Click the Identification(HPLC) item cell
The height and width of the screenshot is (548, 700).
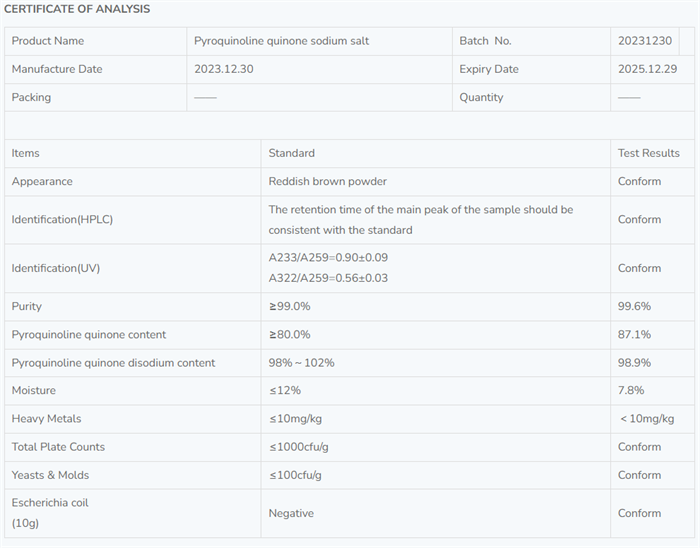tap(62, 219)
